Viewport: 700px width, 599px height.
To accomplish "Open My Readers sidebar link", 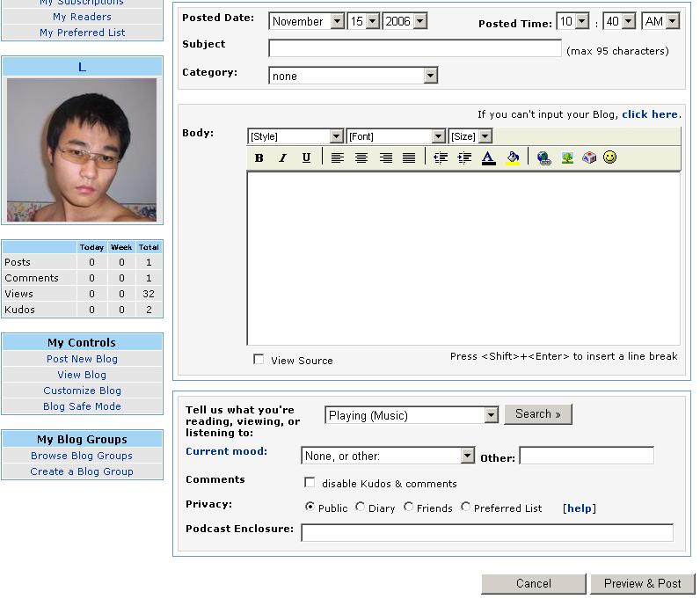I will pyautogui.click(x=82, y=17).
